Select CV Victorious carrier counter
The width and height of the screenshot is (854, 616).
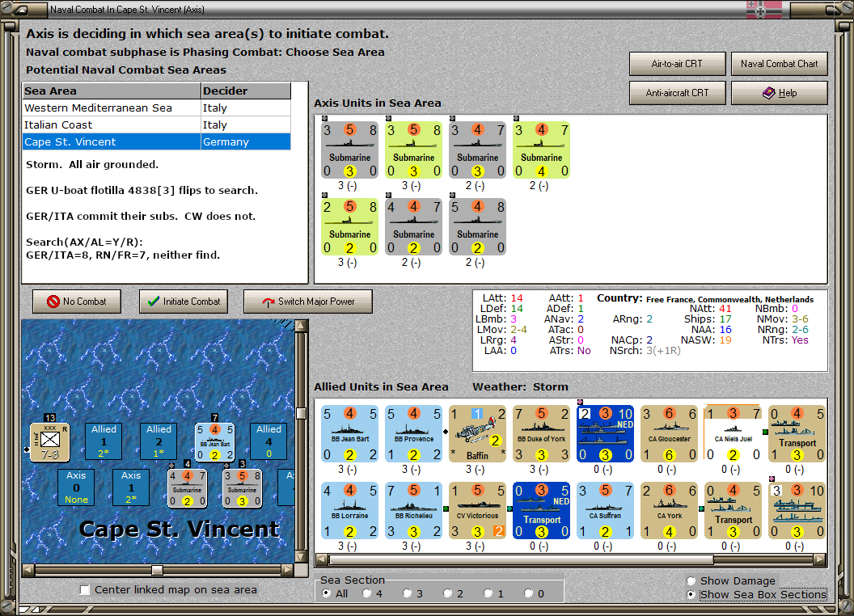pyautogui.click(x=478, y=510)
